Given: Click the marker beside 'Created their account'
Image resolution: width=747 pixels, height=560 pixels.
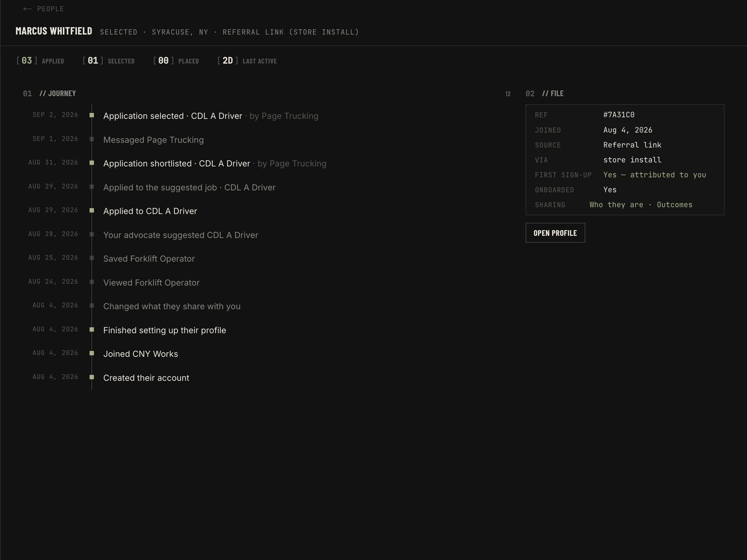Looking at the screenshot, I should coord(92,377).
